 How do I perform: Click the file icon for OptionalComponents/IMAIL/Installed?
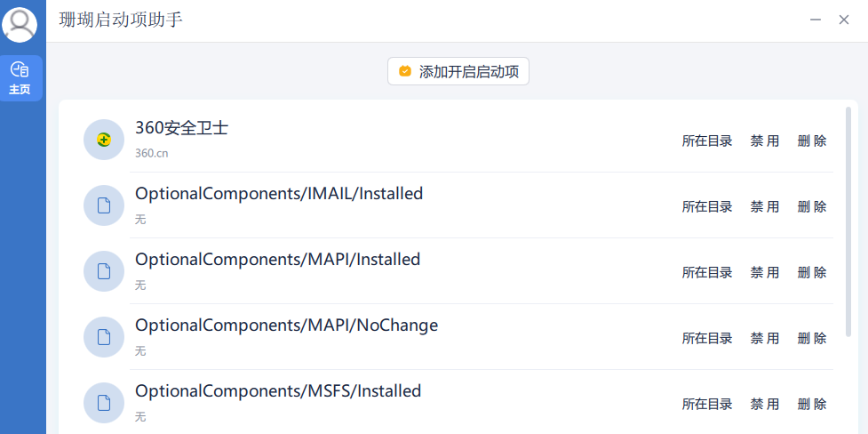104,205
